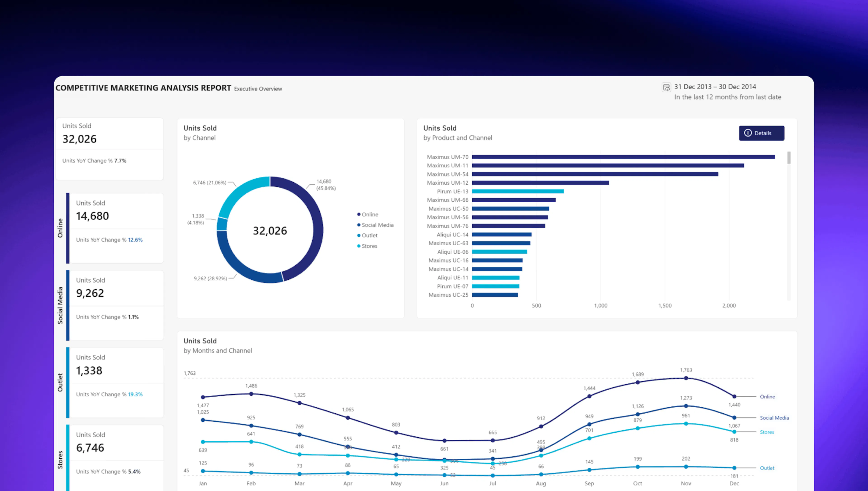The image size is (868, 491).
Task: Click the vertical Social Media card tab label
Action: coord(60,305)
